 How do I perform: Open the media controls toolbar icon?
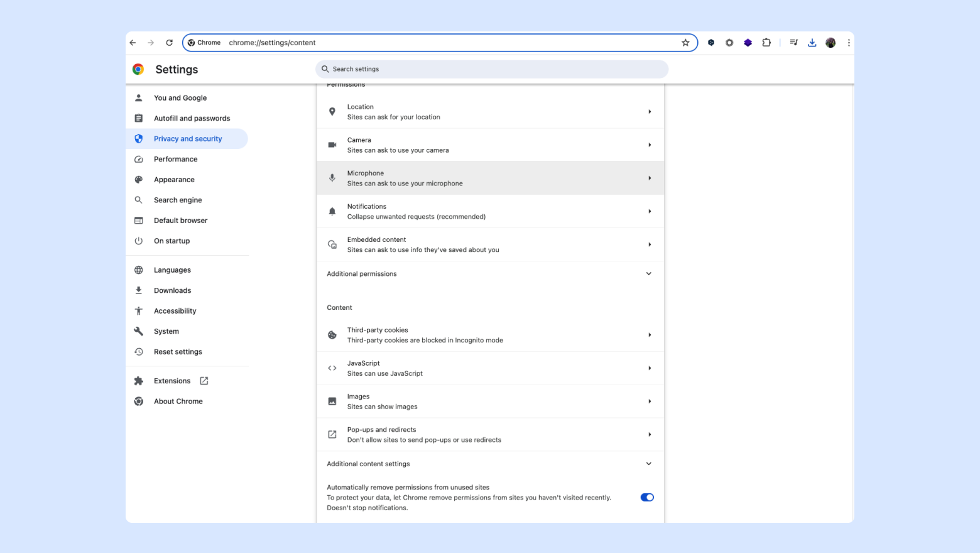click(794, 43)
